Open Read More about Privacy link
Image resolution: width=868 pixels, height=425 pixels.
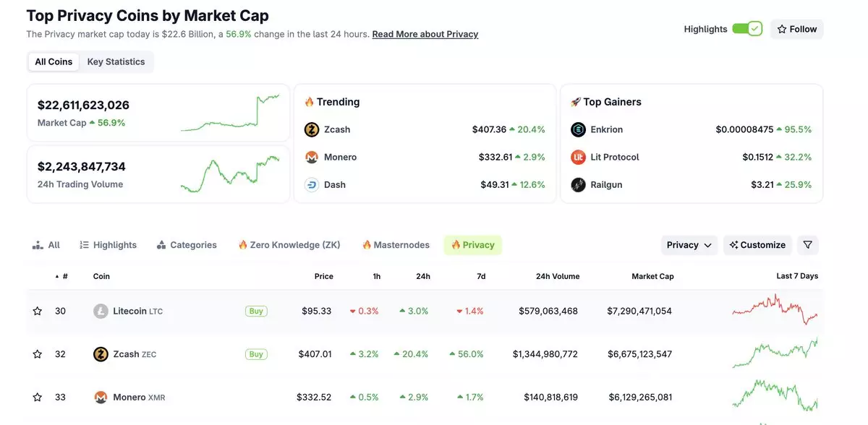(x=425, y=34)
